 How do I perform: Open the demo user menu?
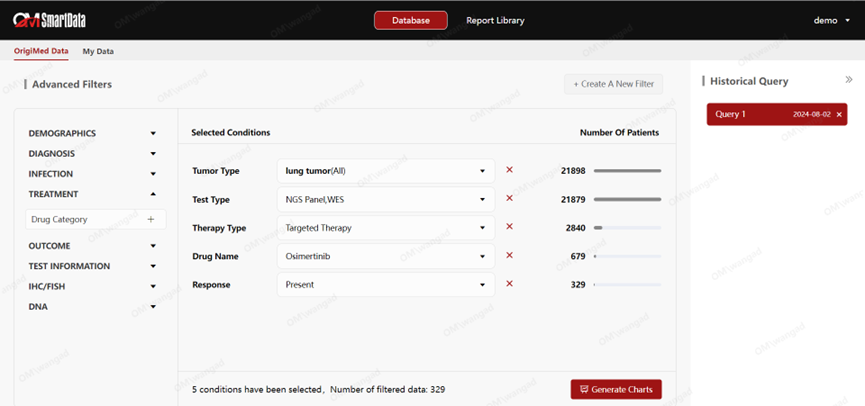coord(831,20)
